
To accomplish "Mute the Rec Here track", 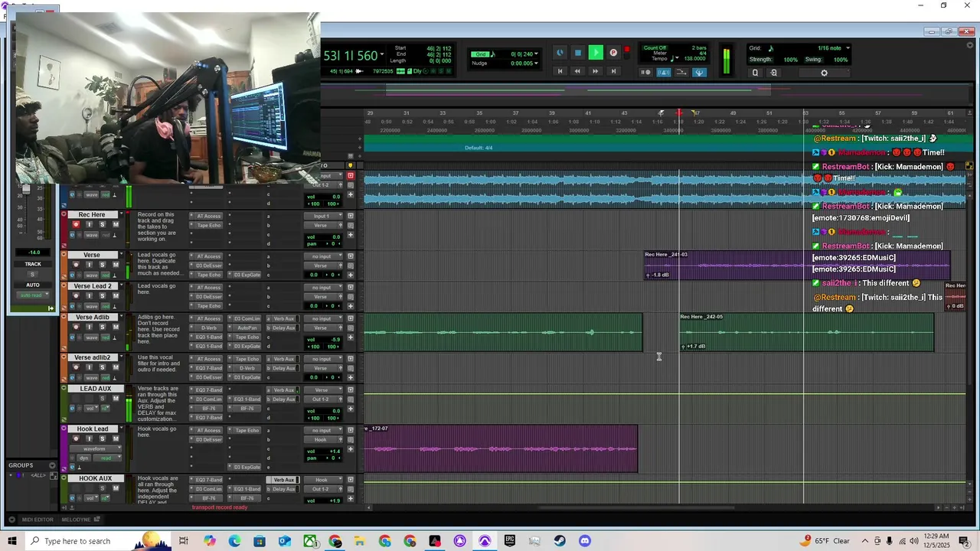I will [116, 224].
